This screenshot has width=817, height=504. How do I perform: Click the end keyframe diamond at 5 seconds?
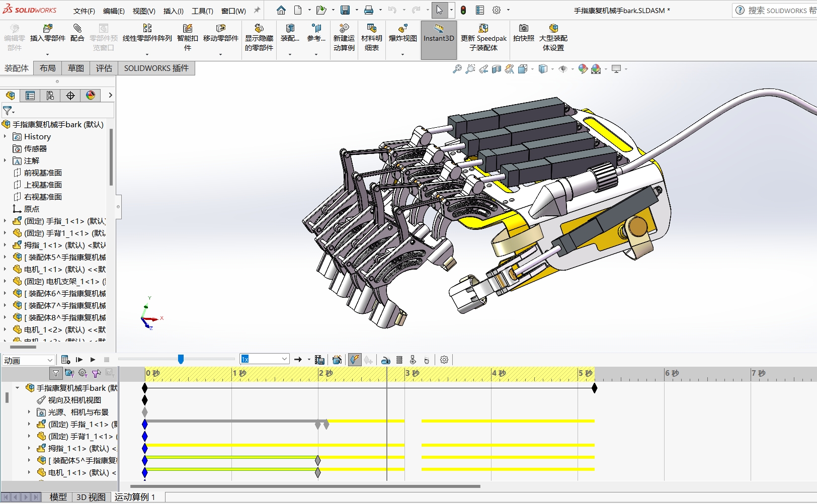click(x=595, y=388)
